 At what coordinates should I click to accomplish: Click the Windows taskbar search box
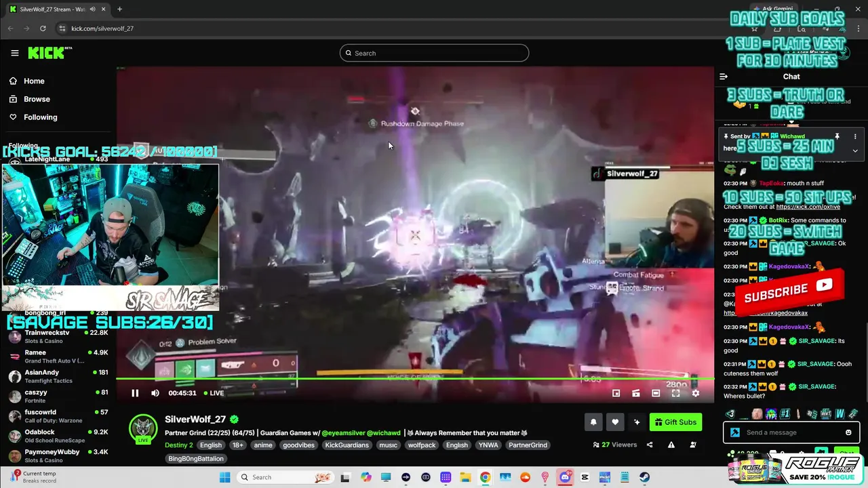tap(285, 477)
